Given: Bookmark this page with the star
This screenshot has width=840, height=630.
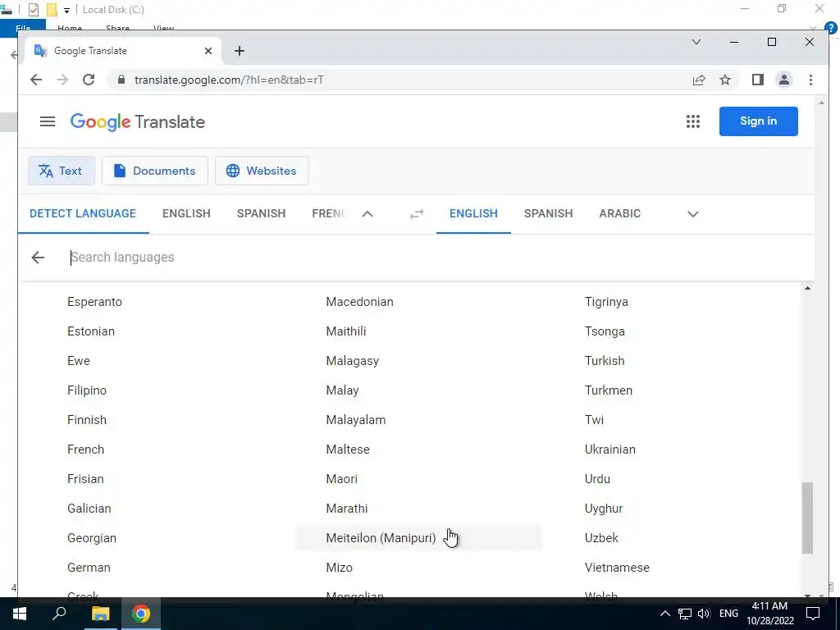Looking at the screenshot, I should coord(725,80).
